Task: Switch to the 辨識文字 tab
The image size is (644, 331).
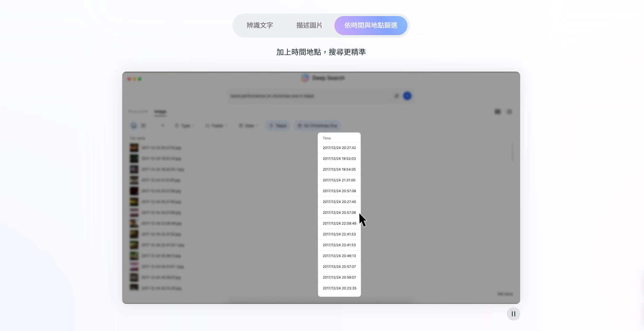Action: tap(260, 25)
